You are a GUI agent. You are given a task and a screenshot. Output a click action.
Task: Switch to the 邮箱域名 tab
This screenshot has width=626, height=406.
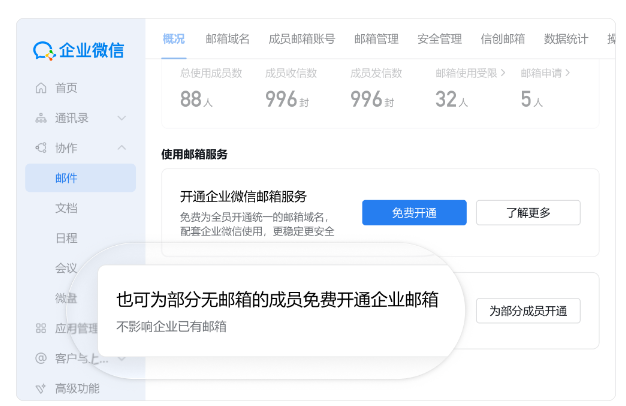pos(227,39)
